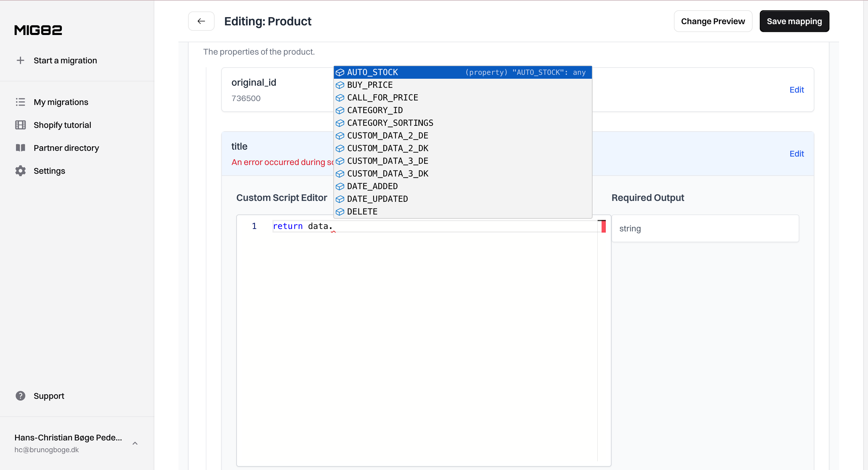Image resolution: width=868 pixels, height=470 pixels.
Task: Click the property icon next to CALL_FOR_PRICE
Action: point(340,98)
